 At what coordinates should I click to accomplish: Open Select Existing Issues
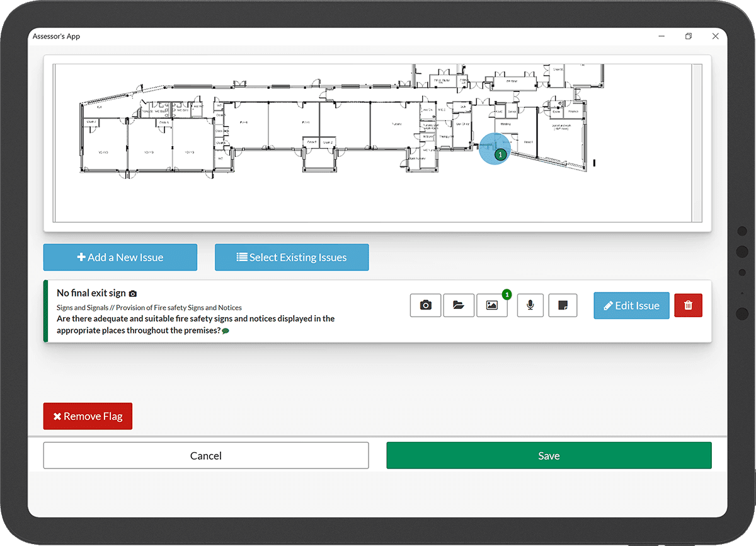click(292, 257)
